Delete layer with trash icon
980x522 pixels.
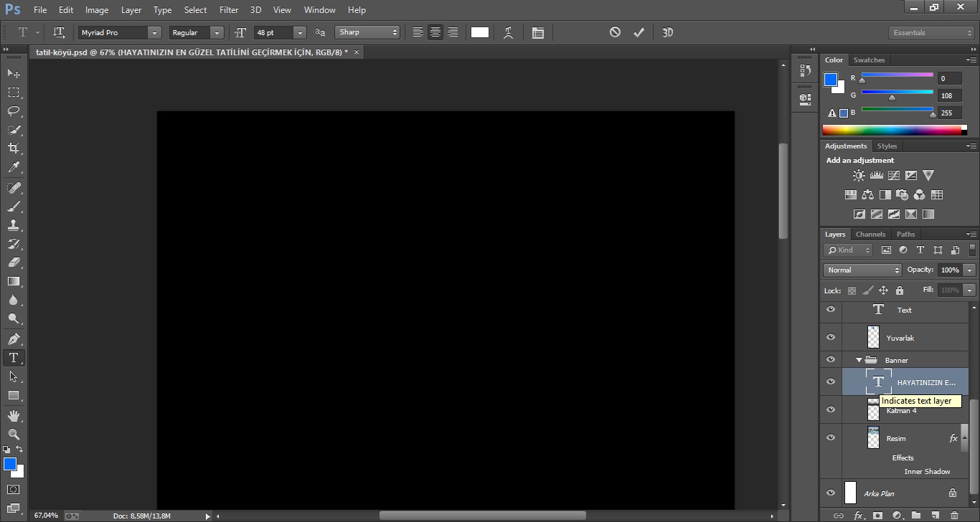pos(954,516)
